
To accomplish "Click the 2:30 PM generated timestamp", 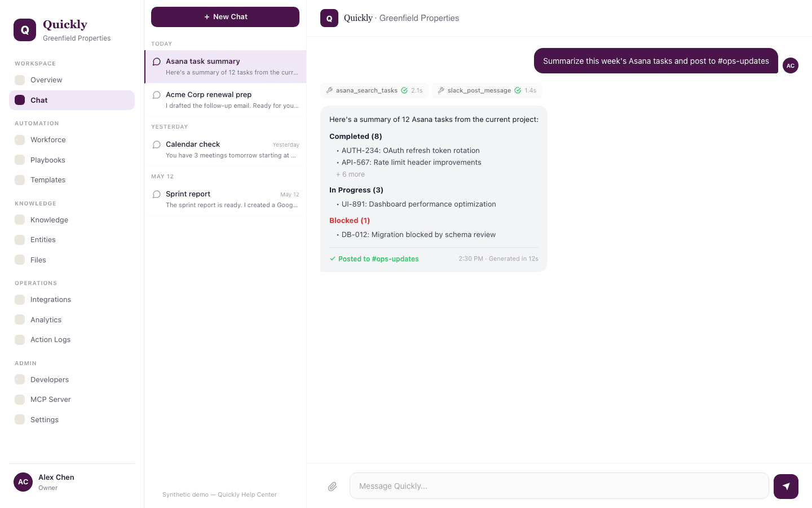I will click(x=498, y=259).
